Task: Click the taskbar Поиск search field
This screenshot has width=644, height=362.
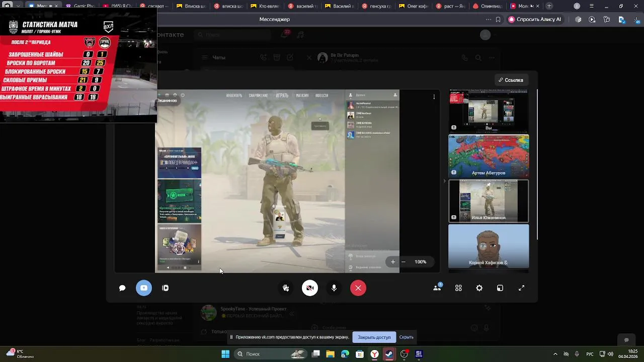Action: click(x=270, y=354)
